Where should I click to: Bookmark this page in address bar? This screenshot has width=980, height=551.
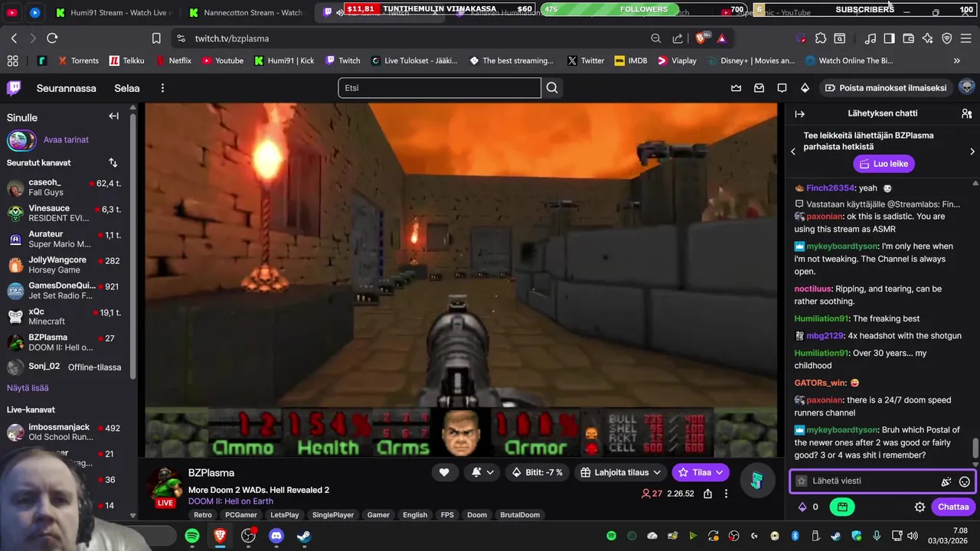(x=156, y=38)
